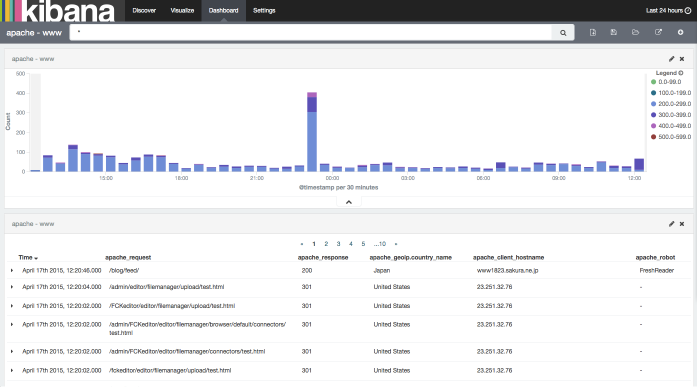Click the apache_request column header
Screen dimensions: 697x387
pyautogui.click(x=128, y=257)
